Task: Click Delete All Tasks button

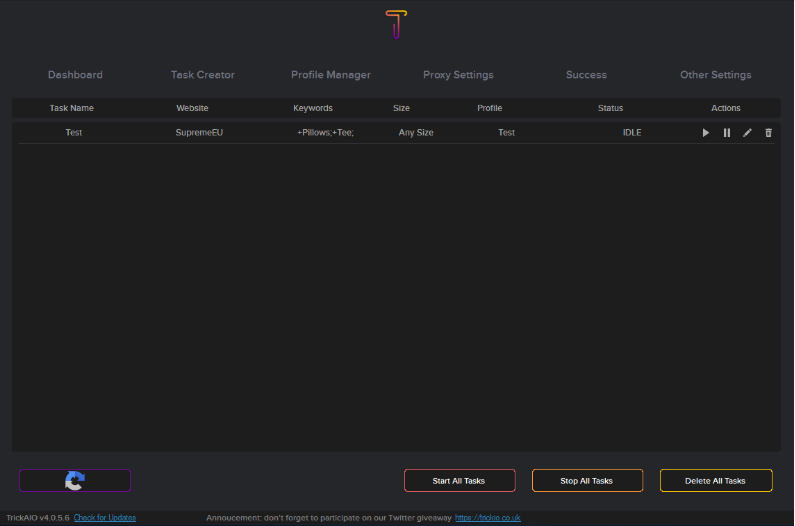Action: click(716, 480)
